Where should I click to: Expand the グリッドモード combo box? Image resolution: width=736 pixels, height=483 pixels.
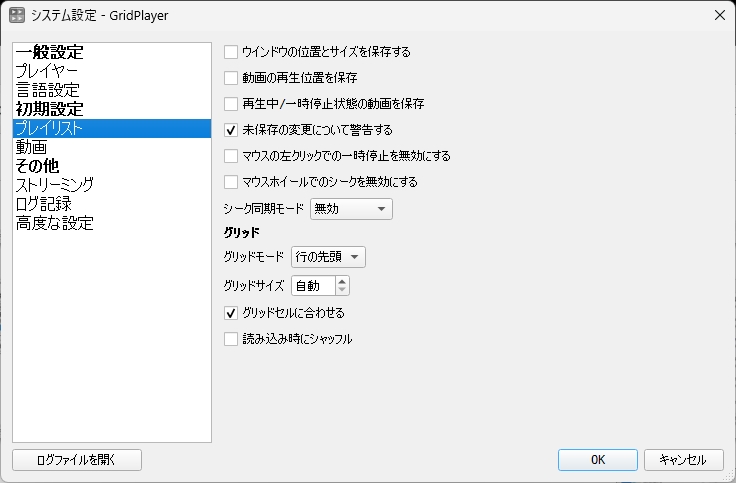pos(328,257)
